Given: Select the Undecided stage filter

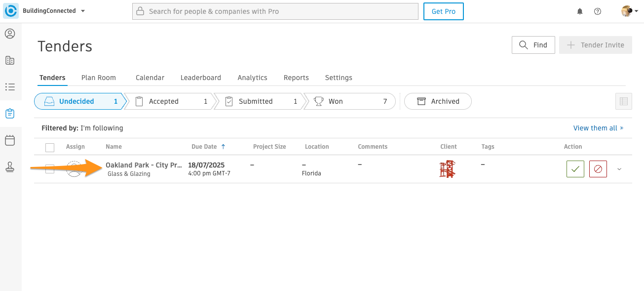Looking at the screenshot, I should tap(79, 101).
